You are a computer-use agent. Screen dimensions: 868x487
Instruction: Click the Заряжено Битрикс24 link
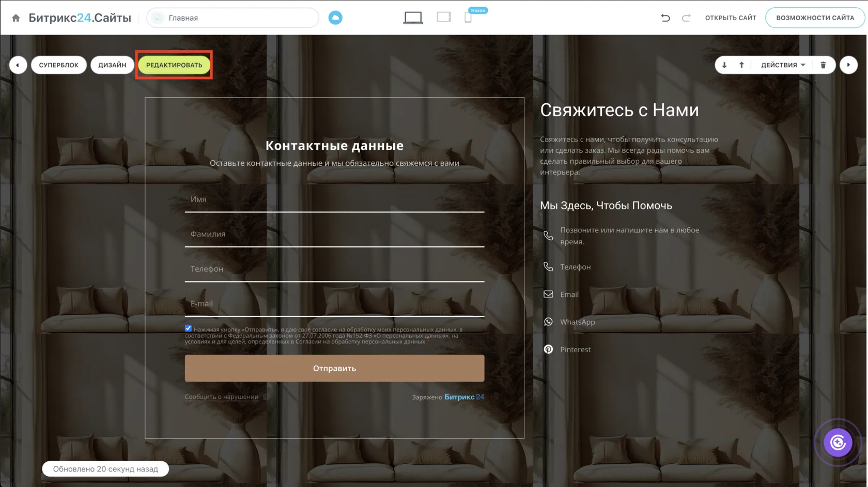[x=448, y=397]
